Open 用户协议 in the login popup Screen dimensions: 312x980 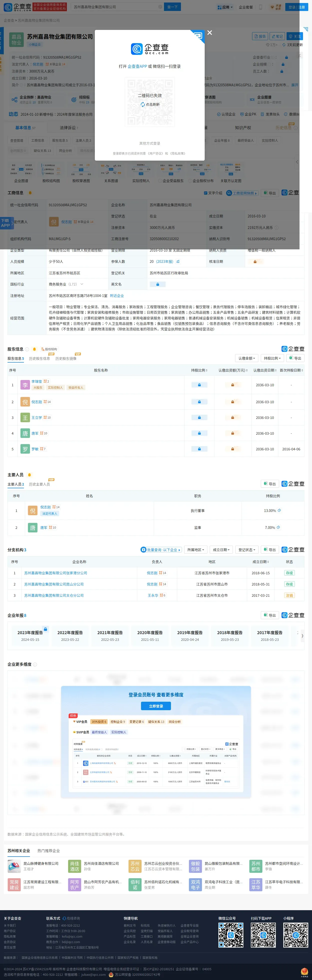[x=155, y=153]
